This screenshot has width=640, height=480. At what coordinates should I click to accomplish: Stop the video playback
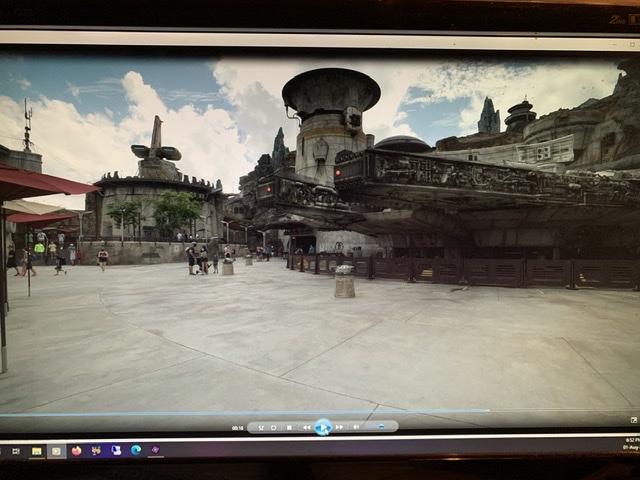tap(290, 427)
